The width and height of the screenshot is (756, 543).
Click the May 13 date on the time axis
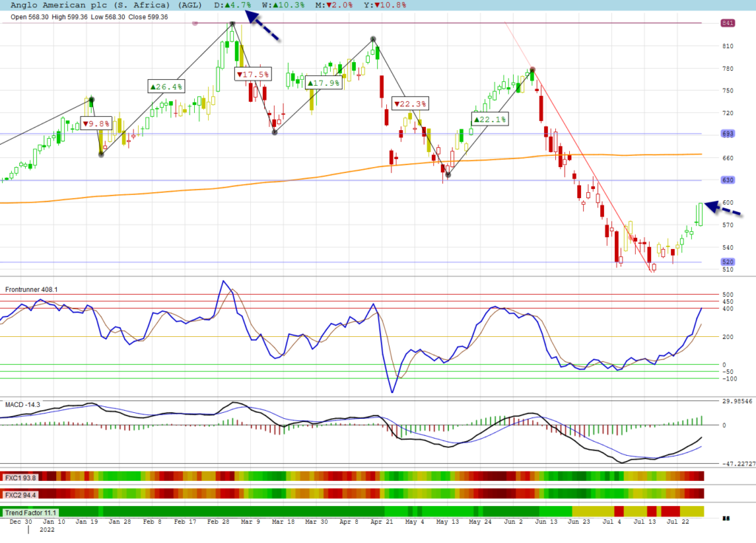[447, 522]
